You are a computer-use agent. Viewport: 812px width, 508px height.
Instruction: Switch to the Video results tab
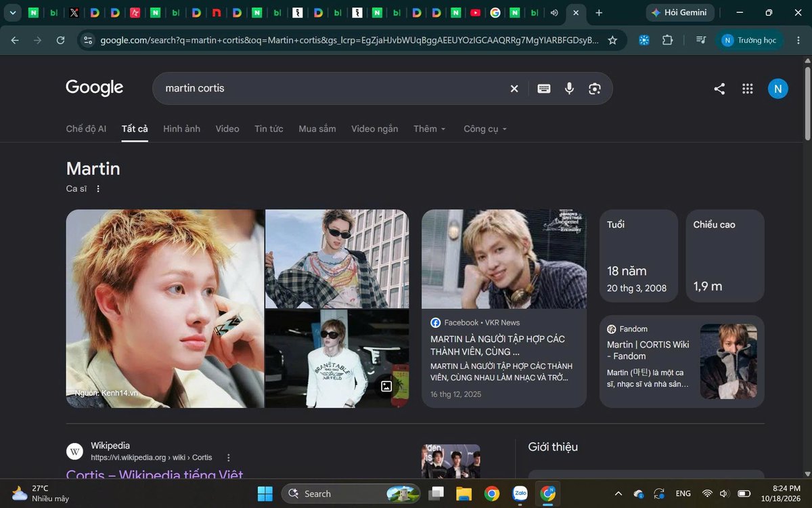(227, 129)
